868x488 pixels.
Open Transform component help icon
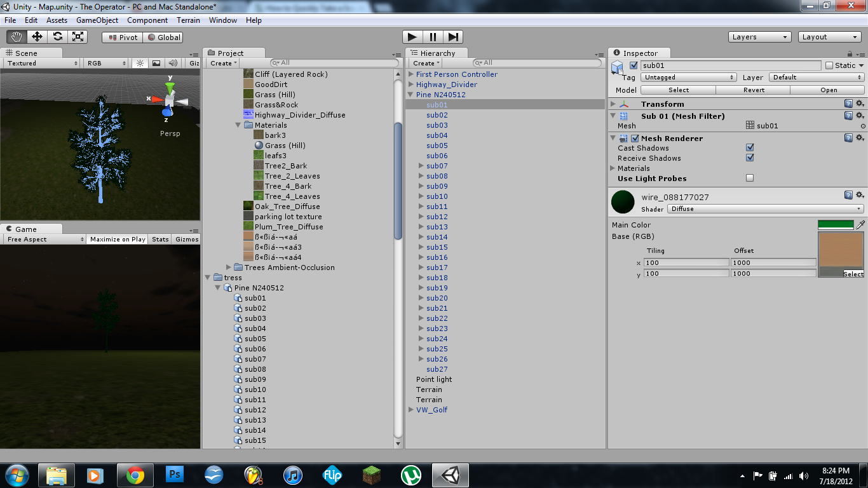pyautogui.click(x=848, y=104)
